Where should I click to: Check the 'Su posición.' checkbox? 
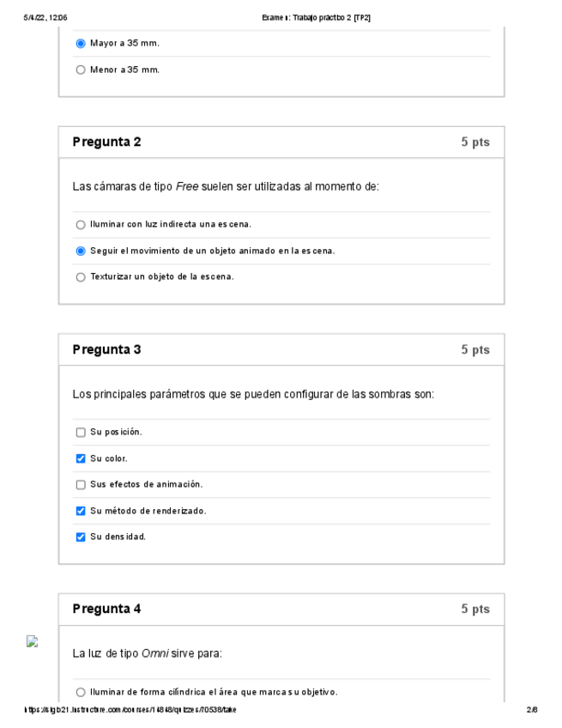[81, 433]
